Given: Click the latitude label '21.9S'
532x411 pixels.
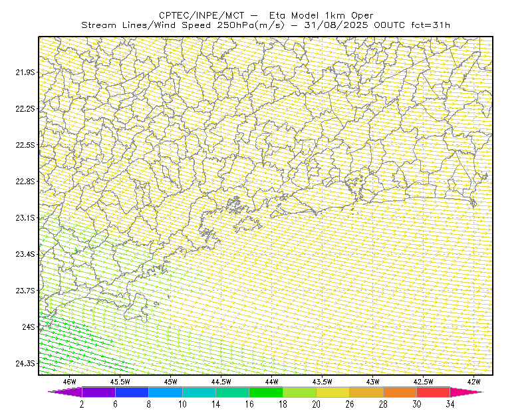Looking at the screenshot, I should tap(25, 72).
